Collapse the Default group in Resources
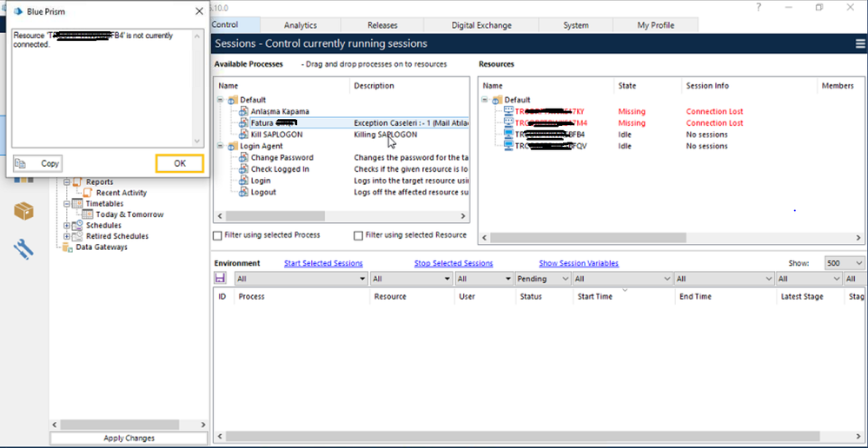Screen dimensions: 868x448 click(486, 100)
